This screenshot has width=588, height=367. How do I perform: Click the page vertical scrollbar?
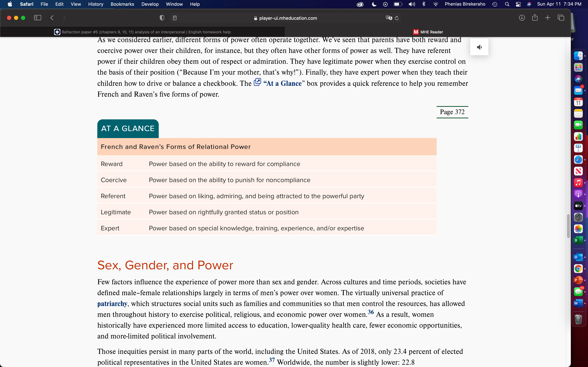(568, 226)
